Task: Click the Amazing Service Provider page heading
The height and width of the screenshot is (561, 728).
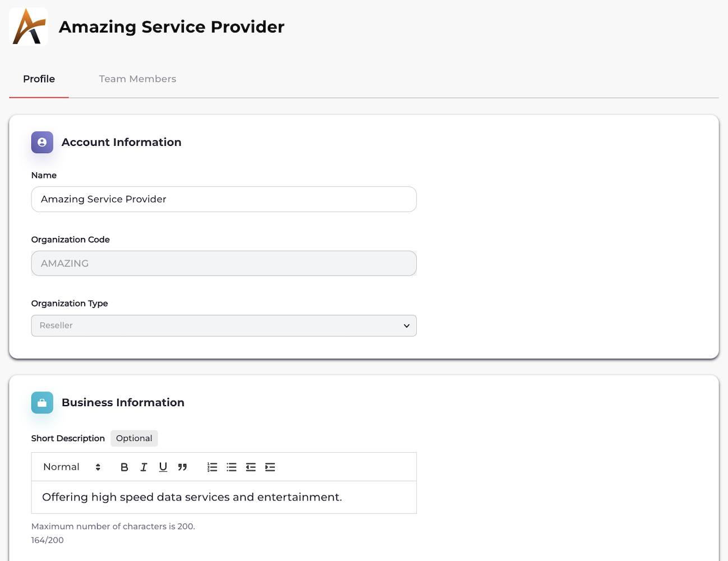Action: 172,27
